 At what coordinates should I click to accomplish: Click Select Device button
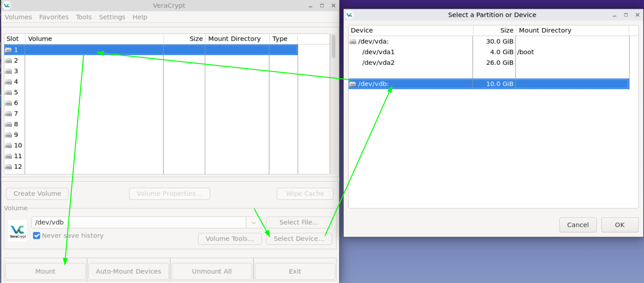point(299,239)
